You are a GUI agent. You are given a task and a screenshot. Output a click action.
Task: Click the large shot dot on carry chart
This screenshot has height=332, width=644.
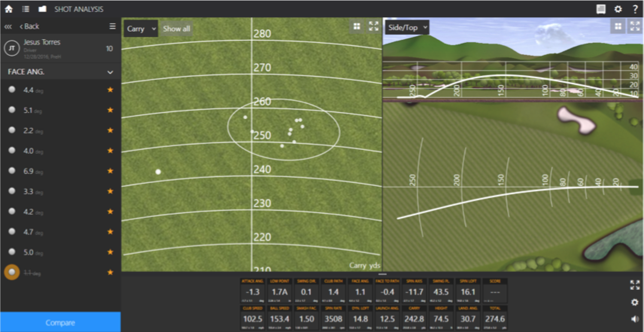158,172
